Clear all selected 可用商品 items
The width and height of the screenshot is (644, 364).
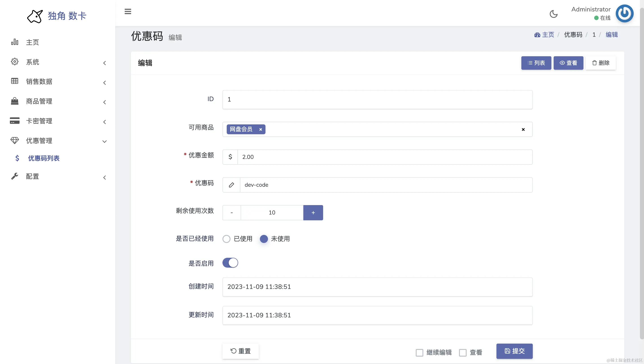523,129
